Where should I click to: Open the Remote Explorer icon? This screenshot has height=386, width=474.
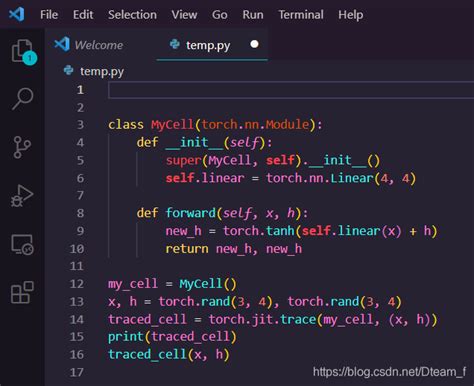[22, 244]
